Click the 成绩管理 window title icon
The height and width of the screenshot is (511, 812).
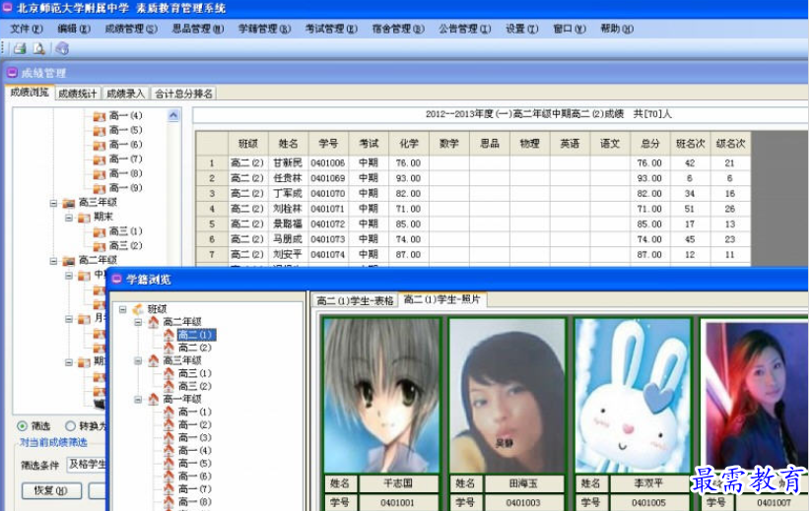coord(13,73)
